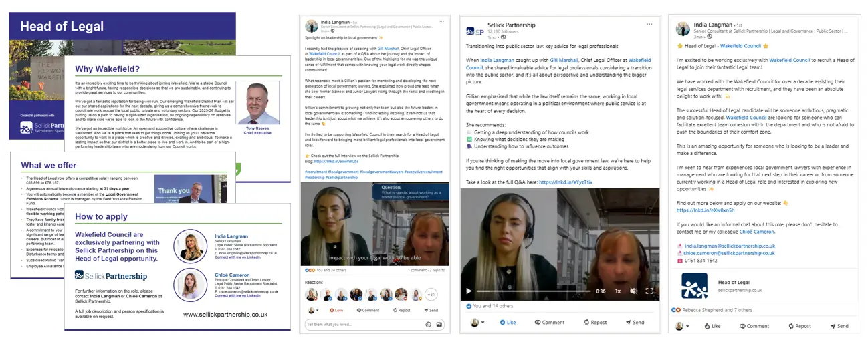Mute the Sellick Partnership video
This screenshot has height=342, width=868.
(634, 291)
